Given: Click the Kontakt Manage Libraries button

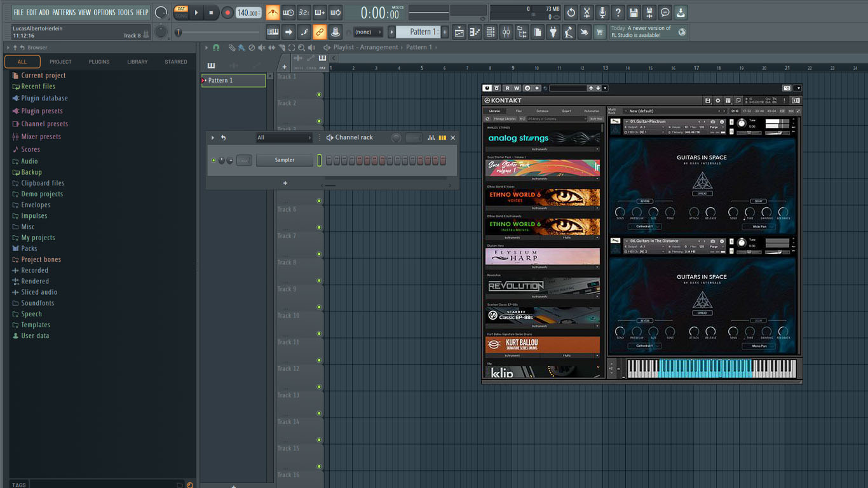Looking at the screenshot, I should (x=505, y=119).
